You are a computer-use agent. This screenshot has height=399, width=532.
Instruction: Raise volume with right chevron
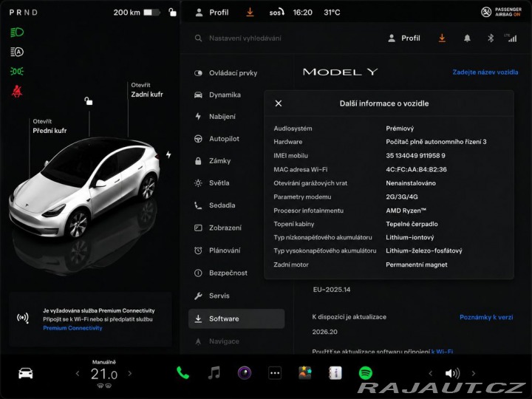pos(474,374)
